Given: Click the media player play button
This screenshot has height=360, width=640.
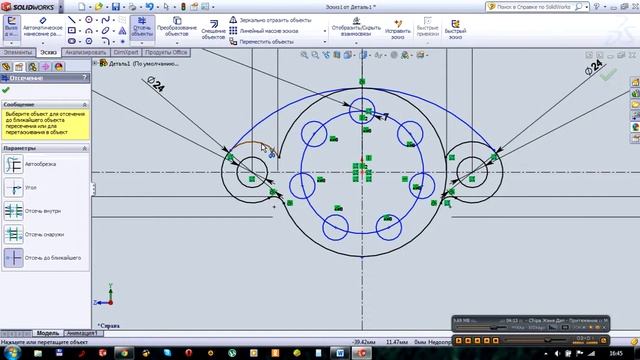Looking at the screenshot, I should 458,340.
